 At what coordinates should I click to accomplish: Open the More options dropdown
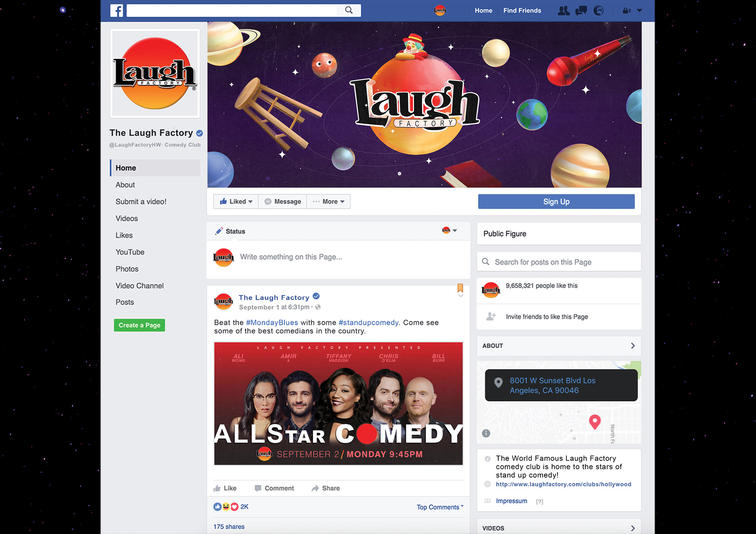pyautogui.click(x=328, y=202)
